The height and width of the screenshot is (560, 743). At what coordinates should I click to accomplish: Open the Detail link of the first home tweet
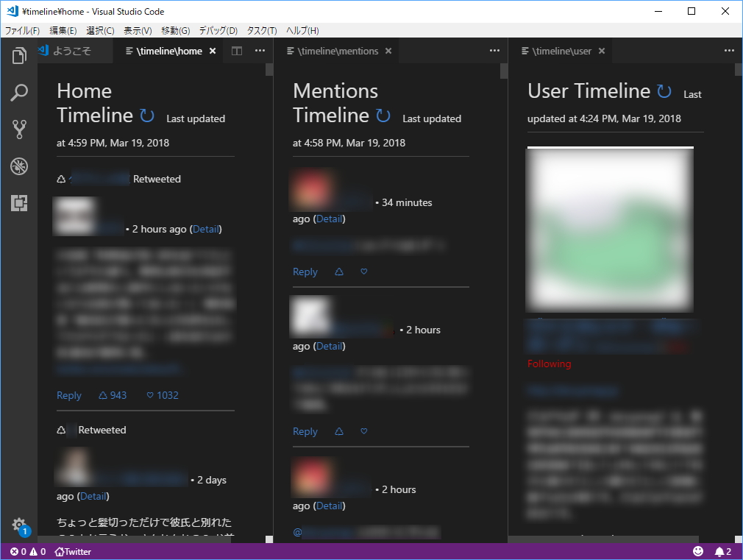coord(205,229)
